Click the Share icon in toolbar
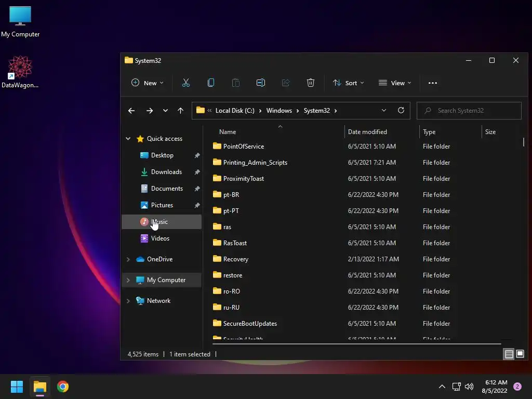The image size is (532, 399). pyautogui.click(x=286, y=83)
